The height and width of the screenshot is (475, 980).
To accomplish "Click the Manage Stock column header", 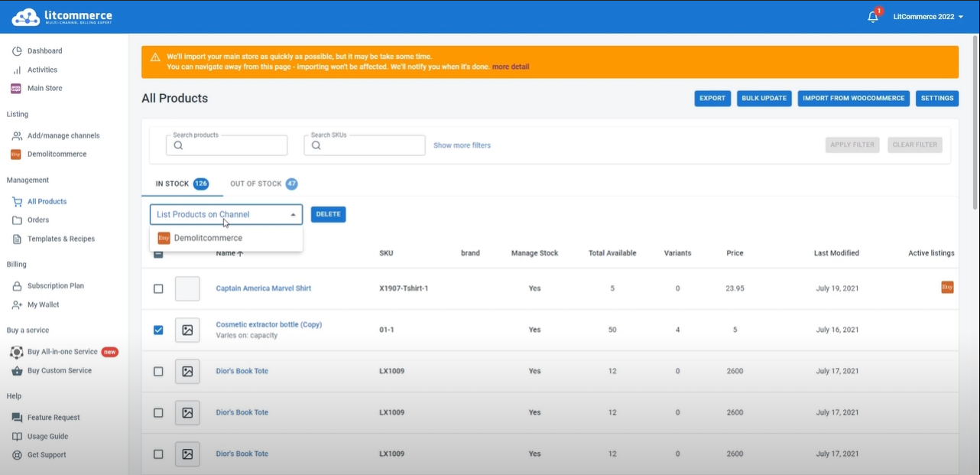I will [535, 253].
